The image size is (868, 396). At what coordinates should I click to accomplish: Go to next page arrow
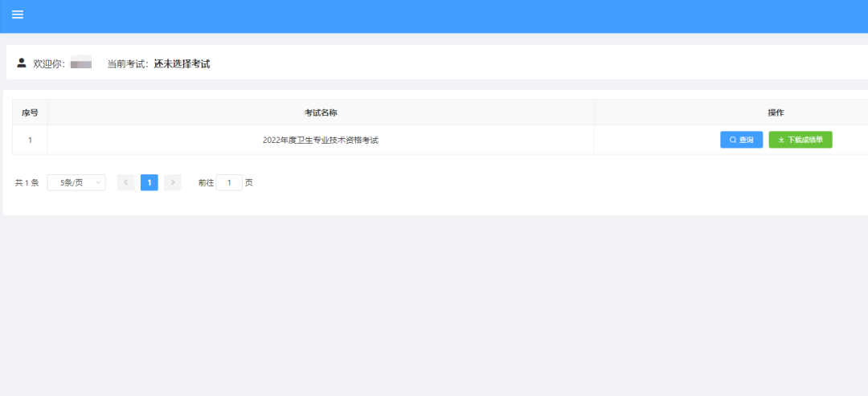coord(173,182)
